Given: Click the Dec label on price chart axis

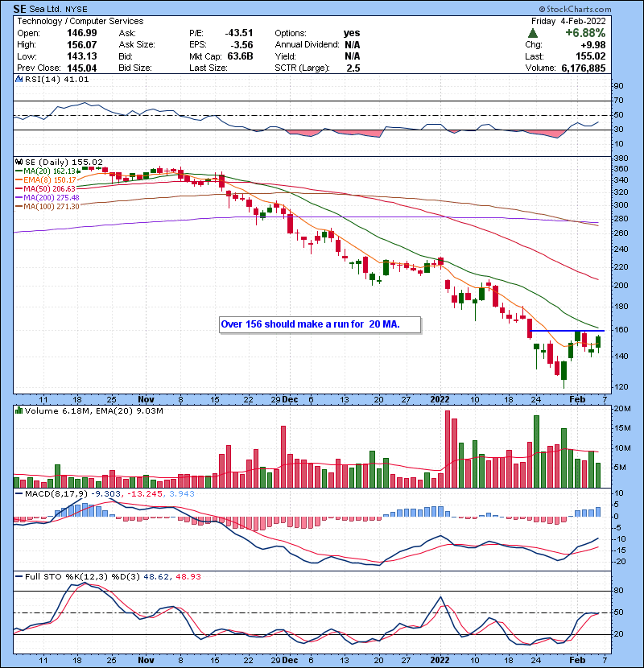Looking at the screenshot, I should 290,399.
